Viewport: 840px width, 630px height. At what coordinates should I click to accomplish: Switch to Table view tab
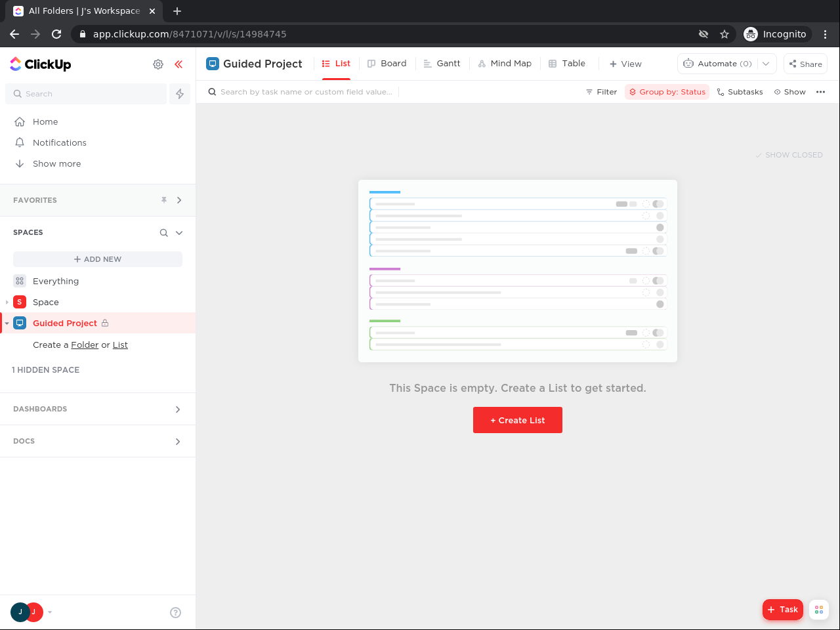[567, 64]
